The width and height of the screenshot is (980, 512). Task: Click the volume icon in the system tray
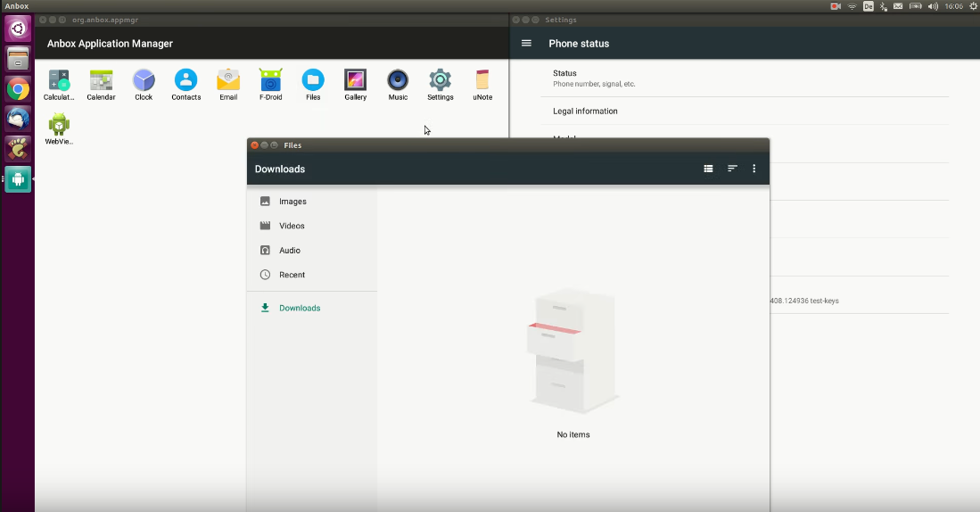tap(933, 6)
